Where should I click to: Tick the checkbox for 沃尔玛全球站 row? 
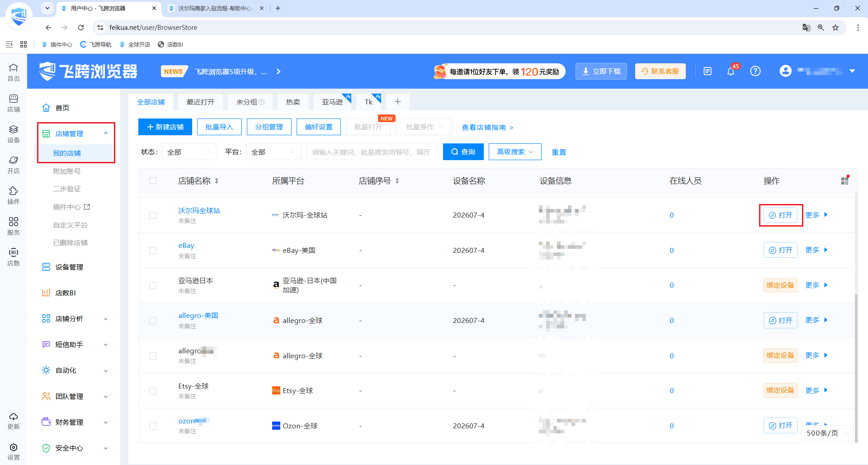coord(153,215)
